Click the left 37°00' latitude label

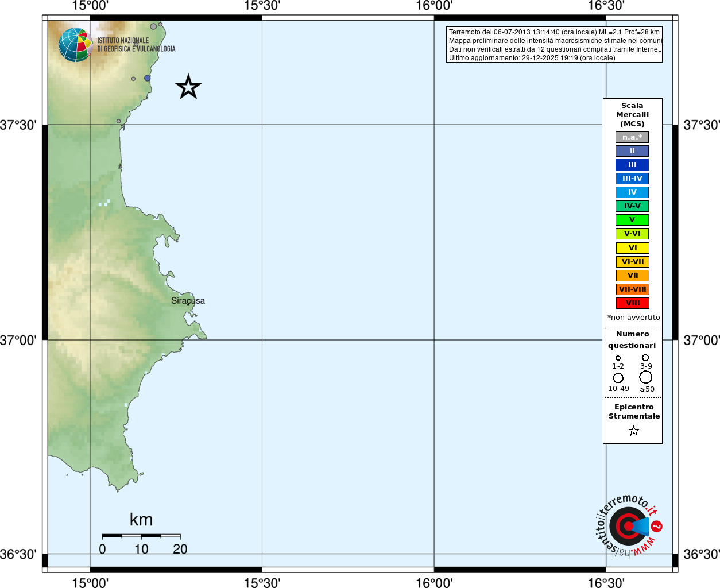pos(18,340)
